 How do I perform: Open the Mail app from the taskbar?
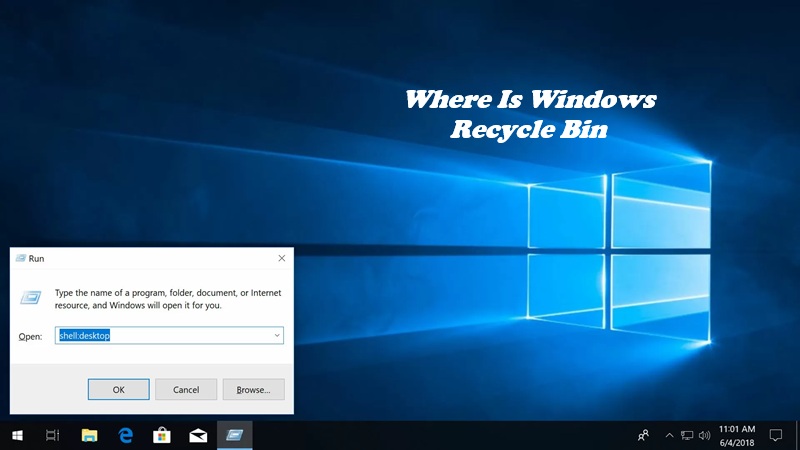pyautogui.click(x=198, y=435)
